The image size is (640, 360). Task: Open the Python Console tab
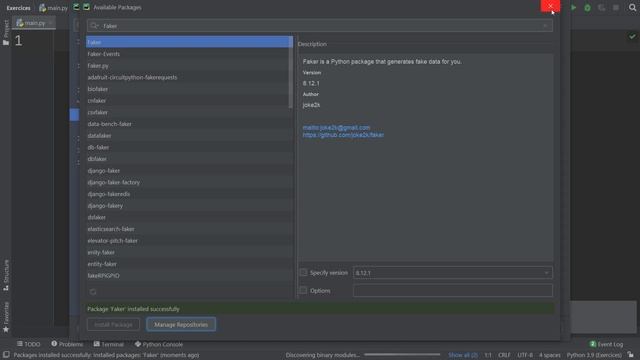[x=159, y=344]
